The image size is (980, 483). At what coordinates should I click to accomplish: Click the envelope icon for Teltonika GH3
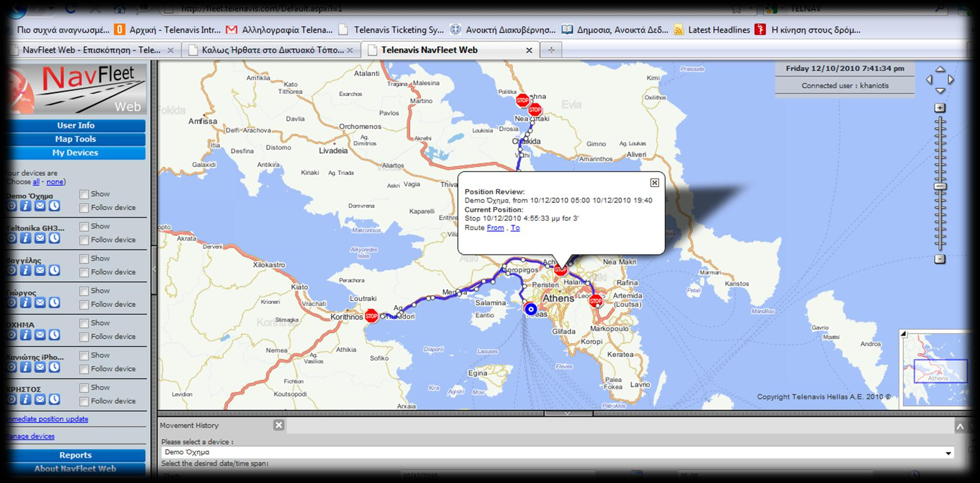(40, 238)
